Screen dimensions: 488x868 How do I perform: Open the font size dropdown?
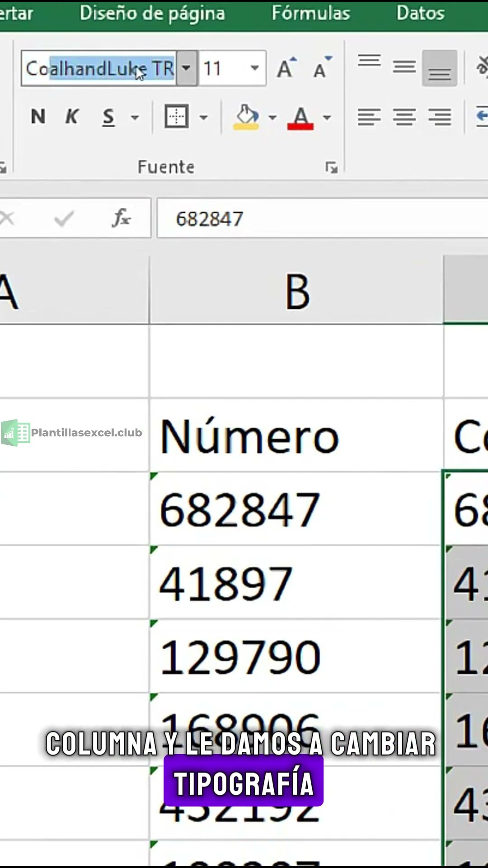click(255, 69)
